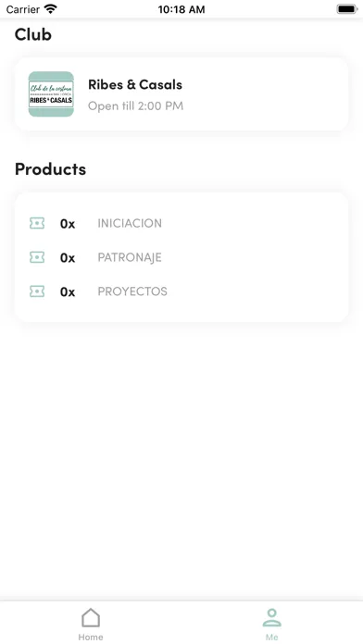Tap the battery indicator icon
The image size is (363, 644).
click(347, 9)
